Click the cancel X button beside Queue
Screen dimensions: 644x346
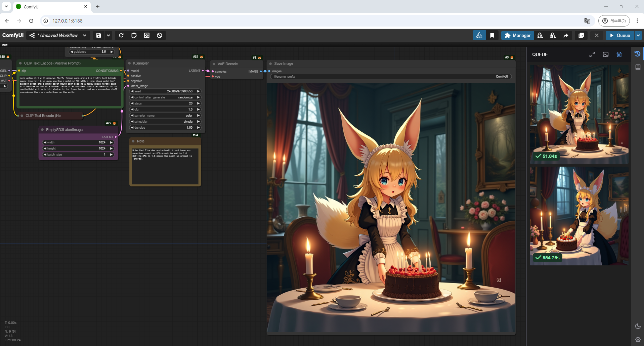coord(597,35)
